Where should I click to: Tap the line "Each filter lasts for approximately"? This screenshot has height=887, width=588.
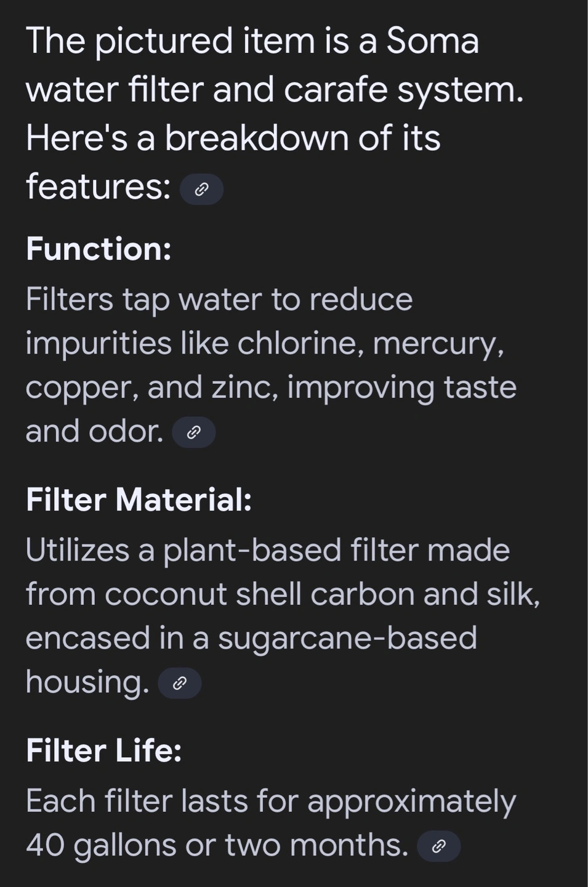[271, 802]
